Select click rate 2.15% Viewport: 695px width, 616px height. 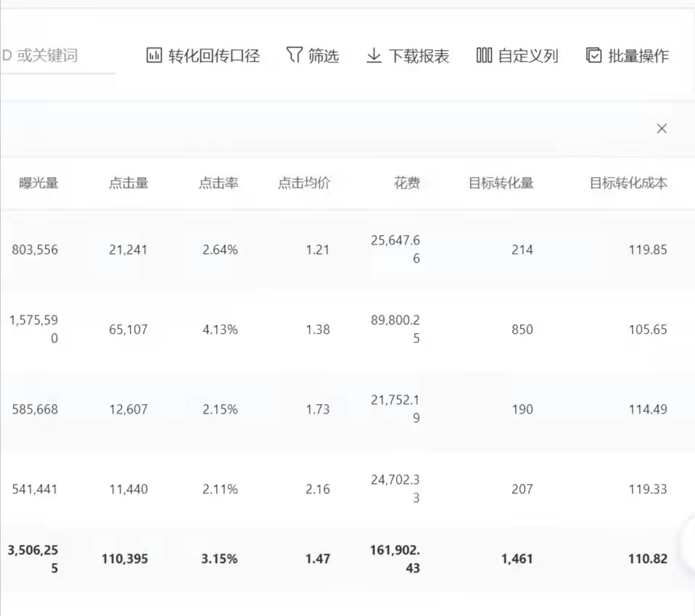[x=221, y=409]
